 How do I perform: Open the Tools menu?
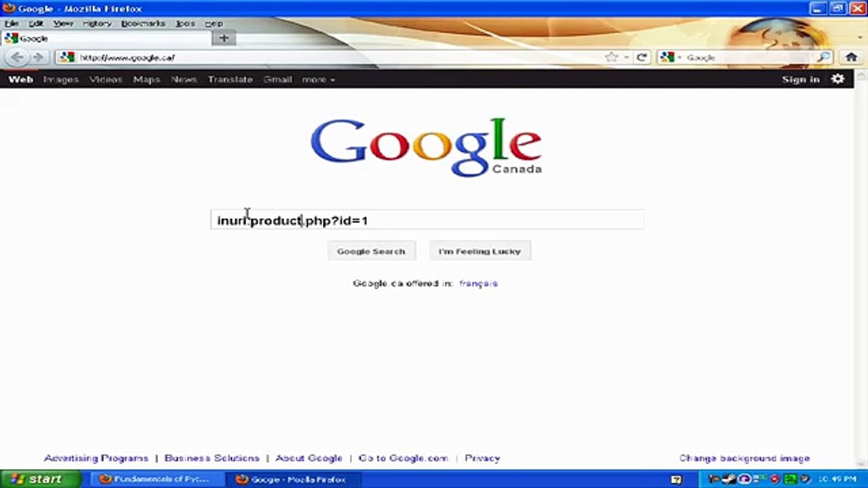click(x=185, y=23)
